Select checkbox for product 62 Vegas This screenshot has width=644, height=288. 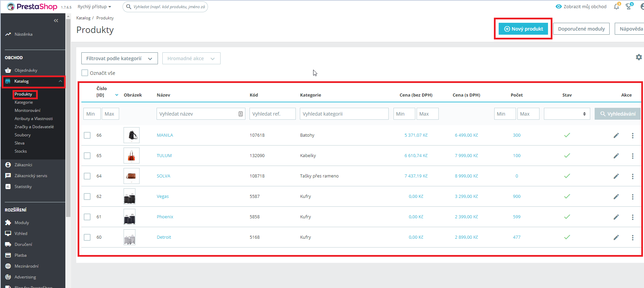pyautogui.click(x=87, y=197)
